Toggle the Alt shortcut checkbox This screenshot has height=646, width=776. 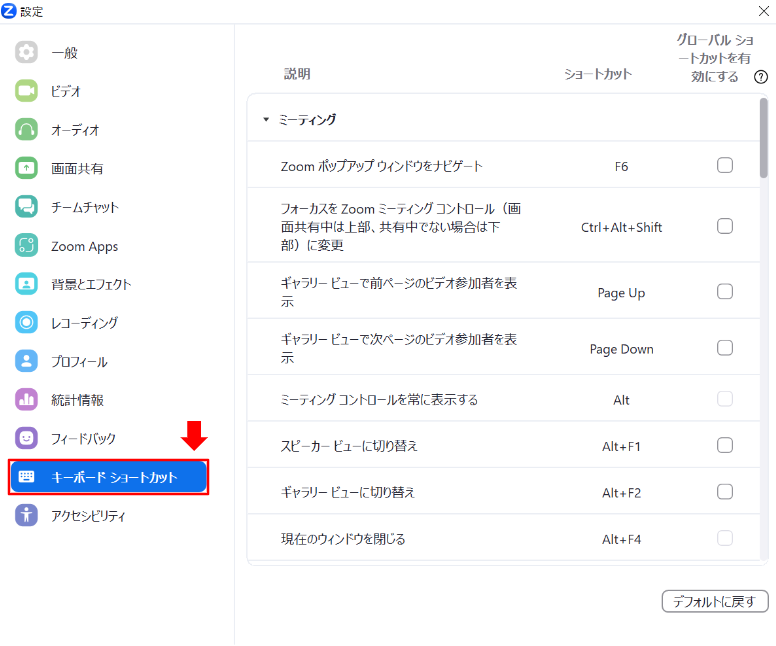tap(725, 399)
